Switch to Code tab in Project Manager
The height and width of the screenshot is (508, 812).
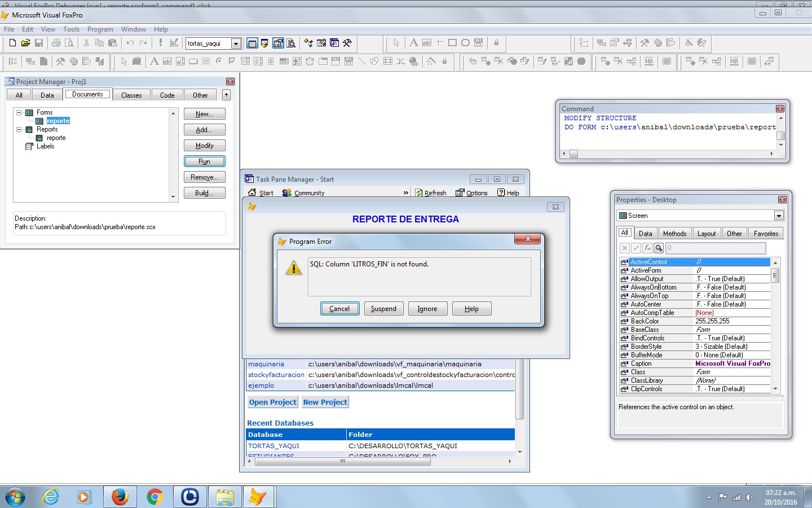tap(167, 95)
